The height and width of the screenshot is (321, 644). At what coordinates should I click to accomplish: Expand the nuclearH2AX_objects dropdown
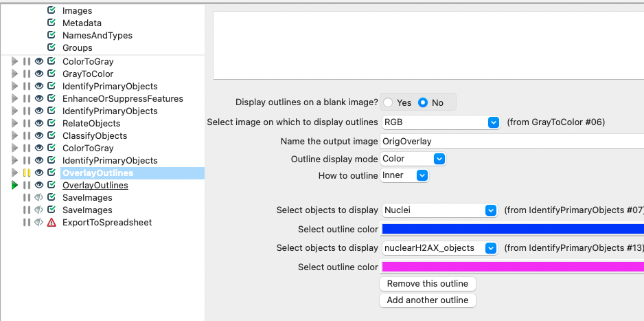click(490, 248)
